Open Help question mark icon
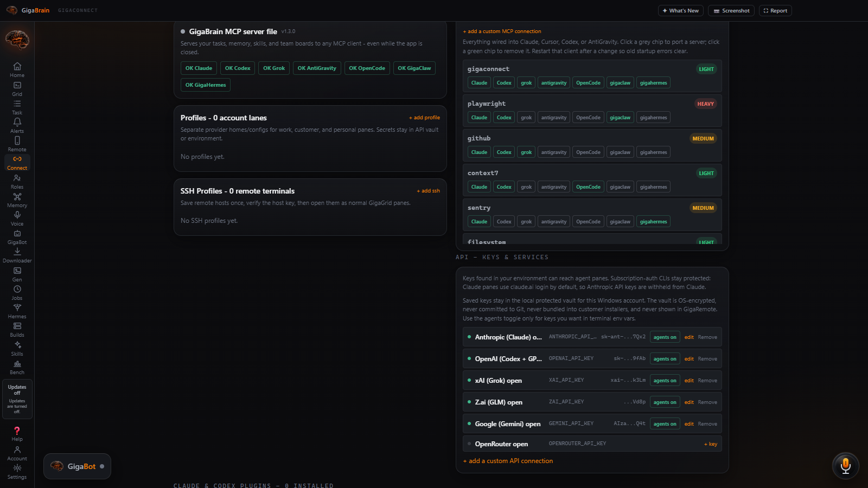The image size is (868, 488). pyautogui.click(x=17, y=434)
